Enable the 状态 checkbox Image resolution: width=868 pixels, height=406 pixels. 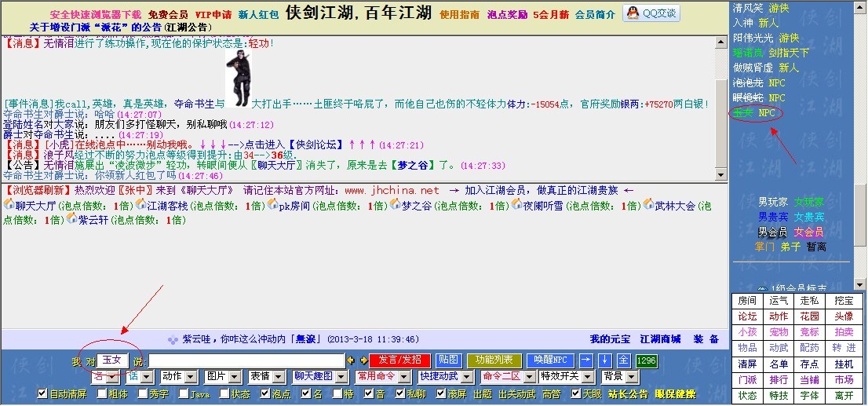[x=224, y=393]
